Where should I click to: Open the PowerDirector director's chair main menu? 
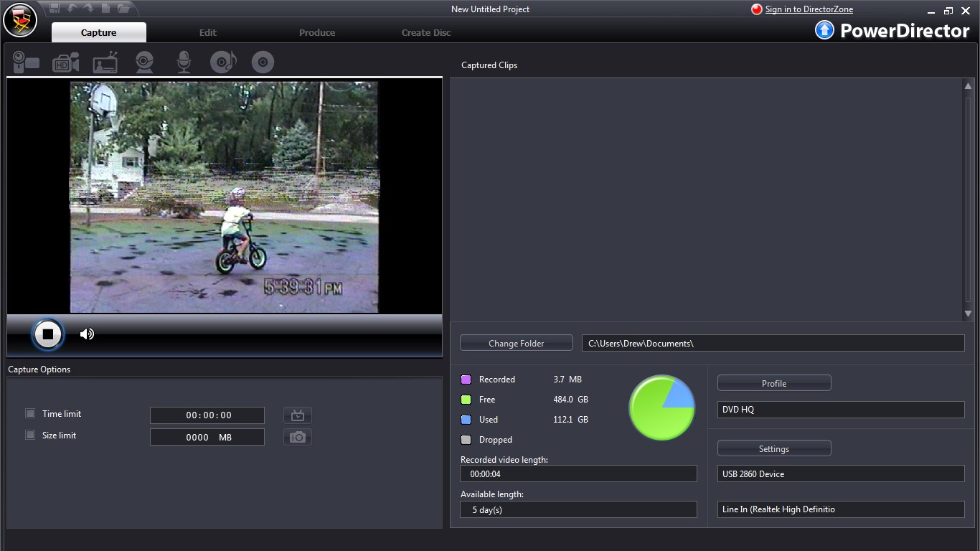[20, 19]
